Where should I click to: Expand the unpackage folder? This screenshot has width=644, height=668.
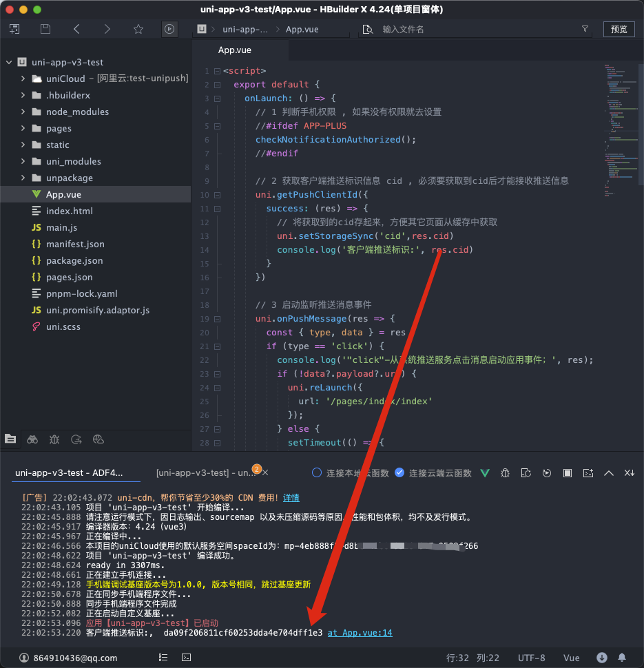(x=23, y=178)
